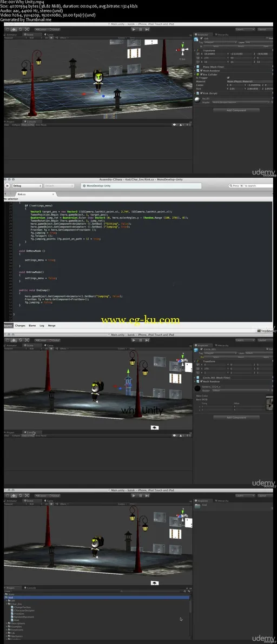Toggle the Rink (Script) component checkbox
The width and height of the screenshot is (277, 644).
coord(201,93)
